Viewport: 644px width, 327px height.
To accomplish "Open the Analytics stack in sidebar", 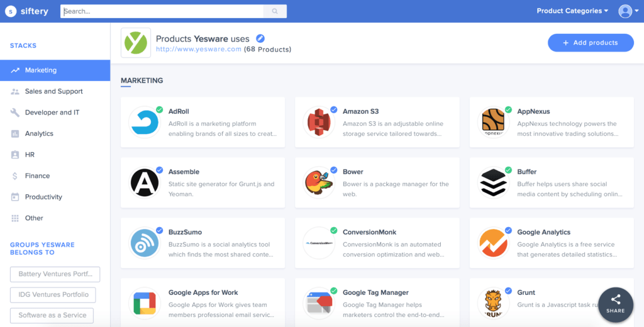I will [x=55, y=133].
